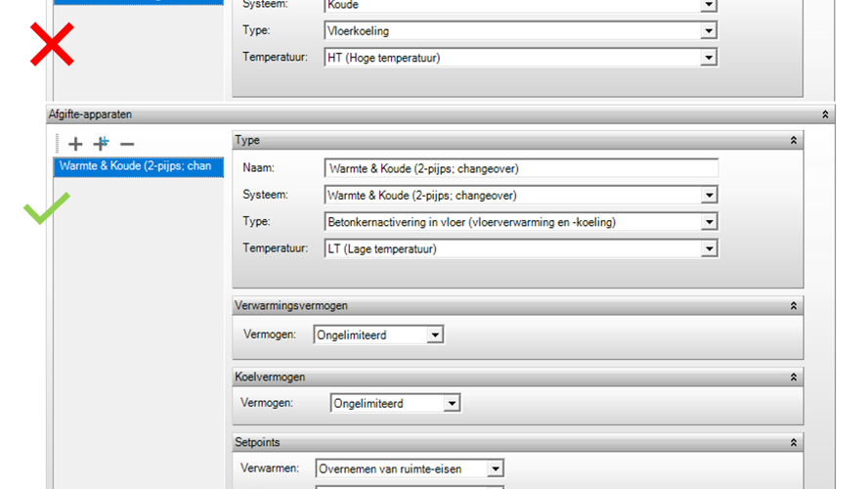Viewport: 868px width, 489px height.
Task: Collapse the Verwarmingsvermogen panel
Action: point(793,306)
